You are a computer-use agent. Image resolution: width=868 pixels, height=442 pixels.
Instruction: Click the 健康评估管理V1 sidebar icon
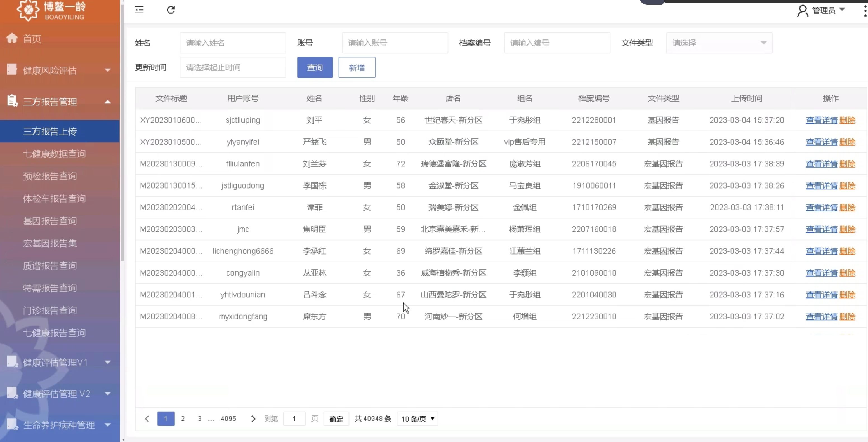click(13, 362)
